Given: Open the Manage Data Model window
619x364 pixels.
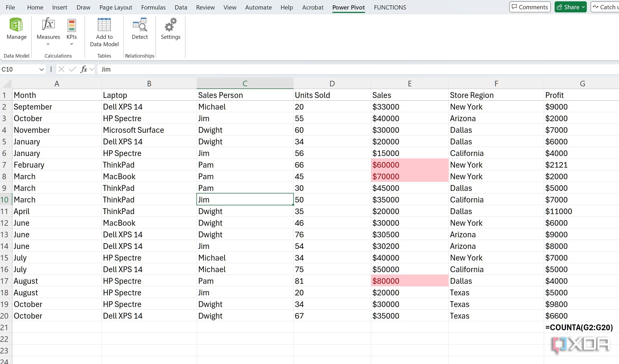Looking at the screenshot, I should point(16,29).
